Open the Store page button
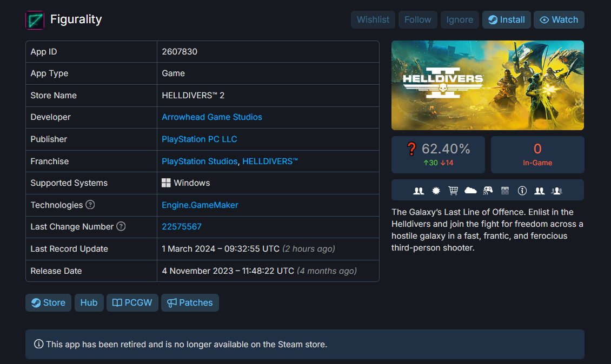The height and width of the screenshot is (364, 611). pos(48,302)
